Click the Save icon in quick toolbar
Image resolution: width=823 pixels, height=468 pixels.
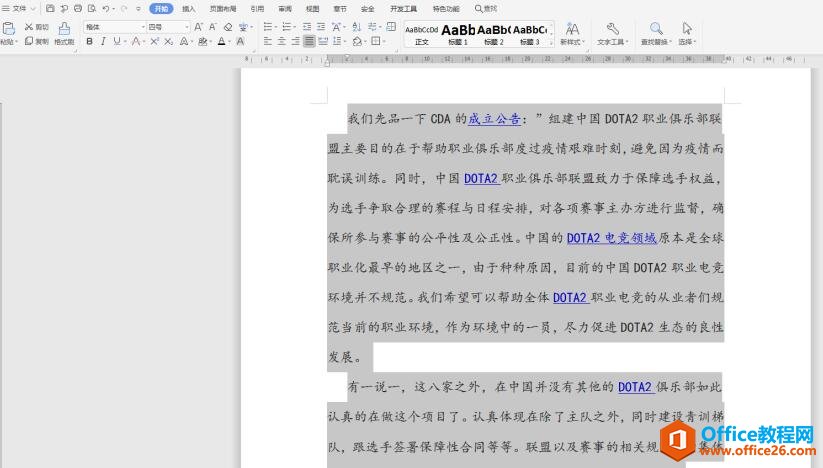50,8
